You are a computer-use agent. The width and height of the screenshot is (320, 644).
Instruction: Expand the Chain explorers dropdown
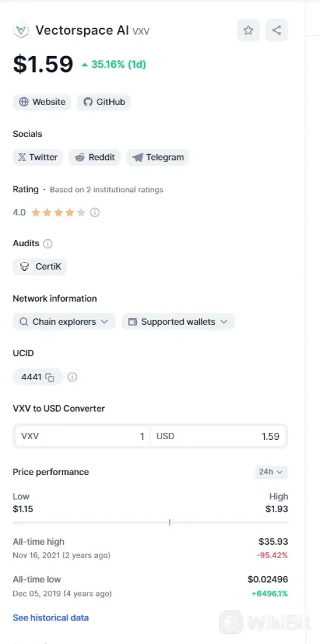click(64, 322)
